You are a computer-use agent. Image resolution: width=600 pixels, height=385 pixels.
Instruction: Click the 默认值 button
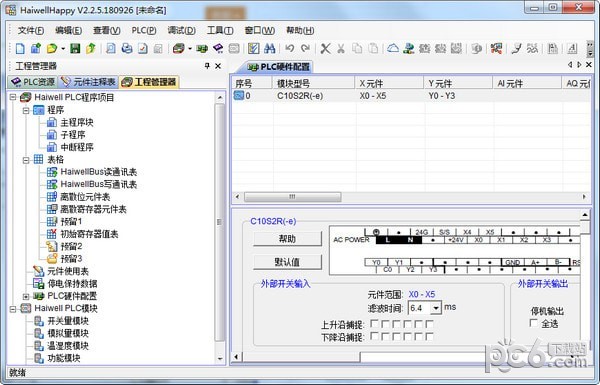[287, 262]
